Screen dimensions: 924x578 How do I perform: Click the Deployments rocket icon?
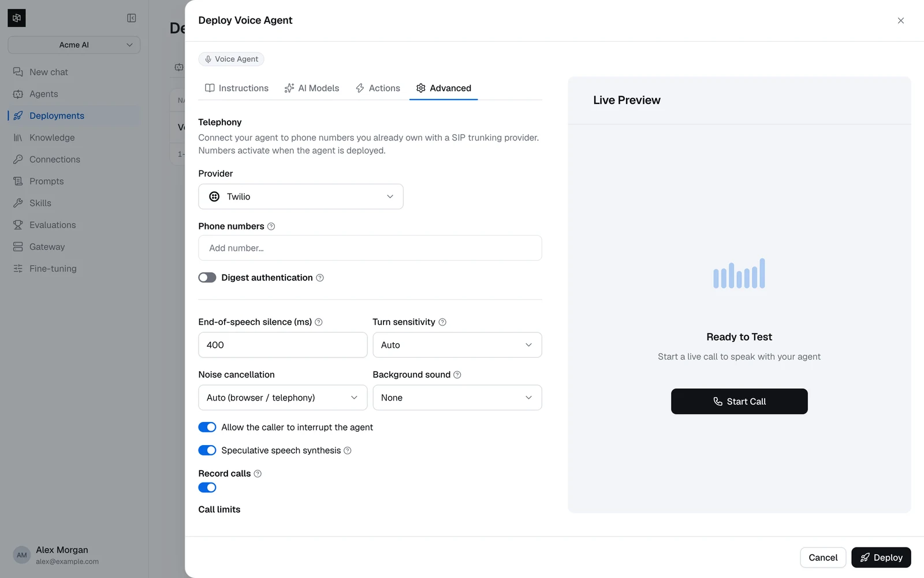(18, 116)
